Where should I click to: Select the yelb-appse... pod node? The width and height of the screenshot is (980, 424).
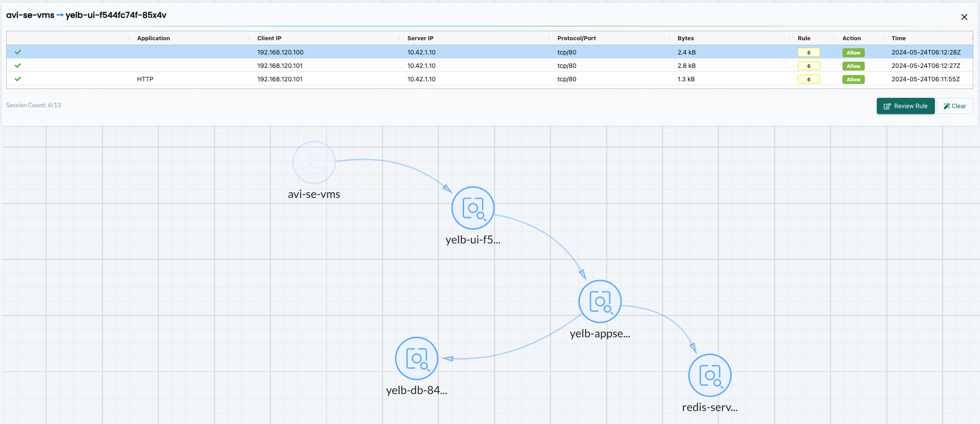click(600, 302)
